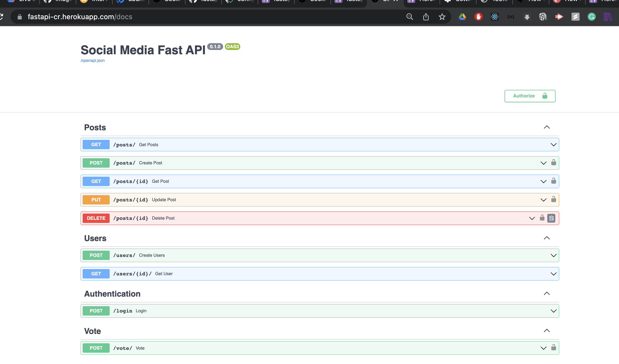
Task: Click the Authorize button
Action: [530, 96]
